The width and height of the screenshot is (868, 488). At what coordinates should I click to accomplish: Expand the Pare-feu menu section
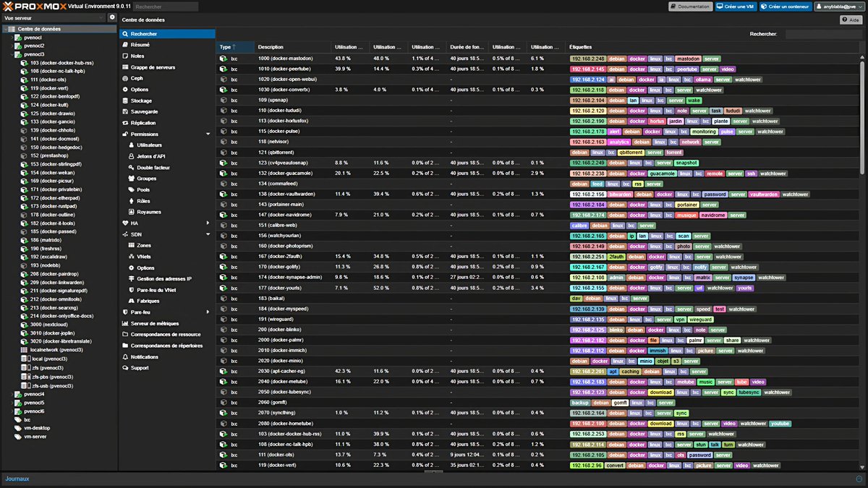(x=208, y=312)
